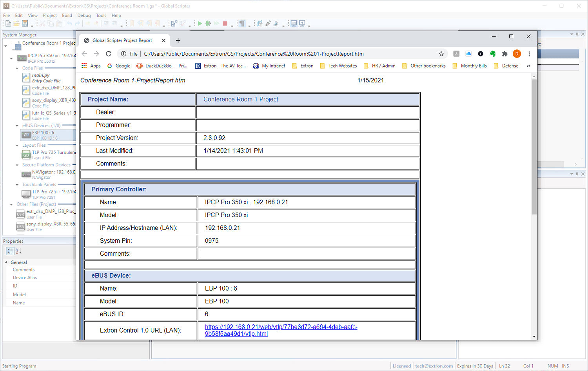
Task: Open the browser three-dot menu
Action: click(x=529, y=54)
